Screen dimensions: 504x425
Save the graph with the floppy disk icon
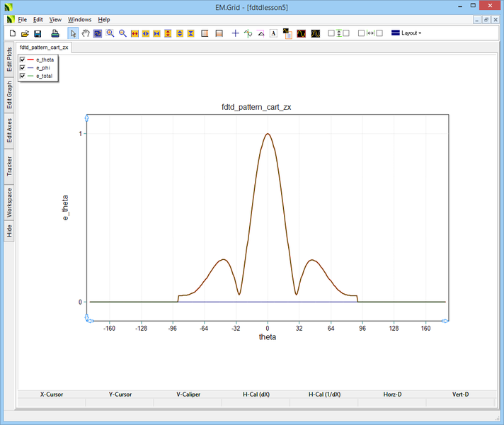click(x=38, y=33)
